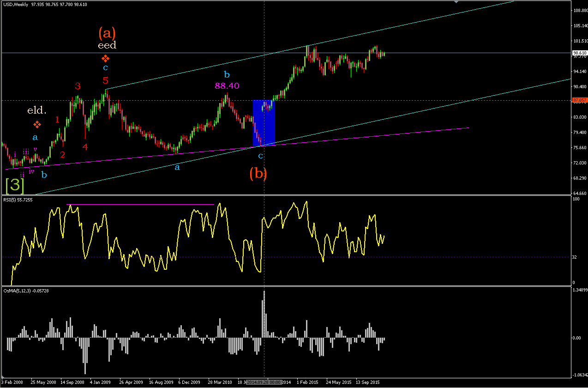Click the 94.140 price scale value
This screenshot has width=588, height=388.
[x=579, y=71]
